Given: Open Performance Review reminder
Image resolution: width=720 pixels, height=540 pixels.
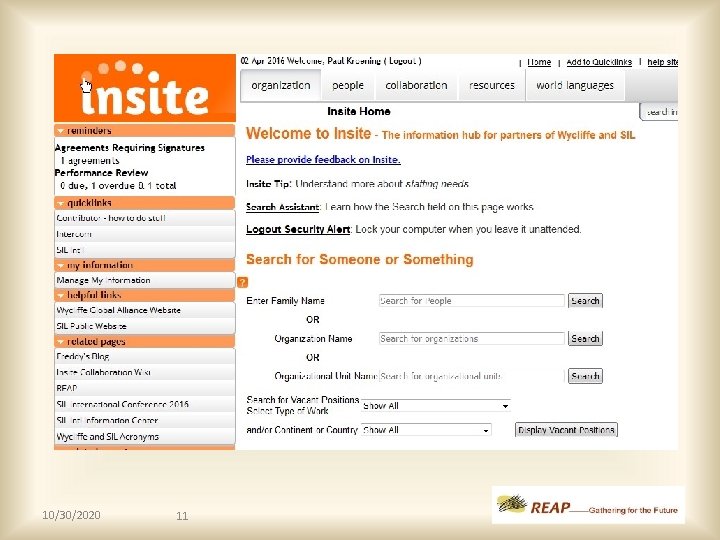Looking at the screenshot, I should [101, 173].
